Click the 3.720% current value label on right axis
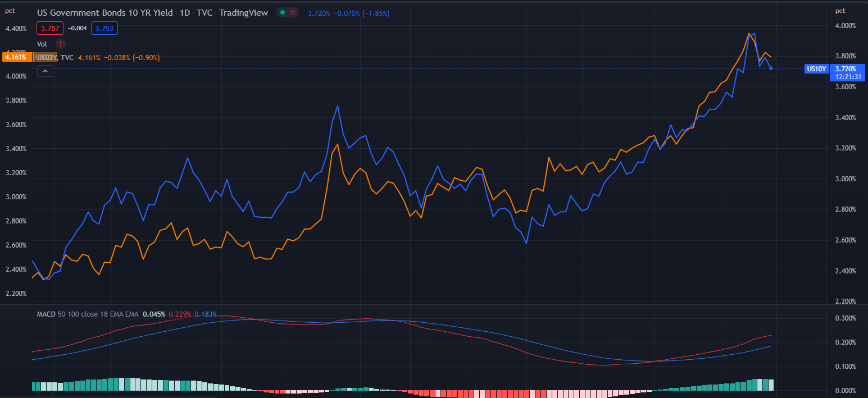Screen dimensions: 868x398 point(846,68)
